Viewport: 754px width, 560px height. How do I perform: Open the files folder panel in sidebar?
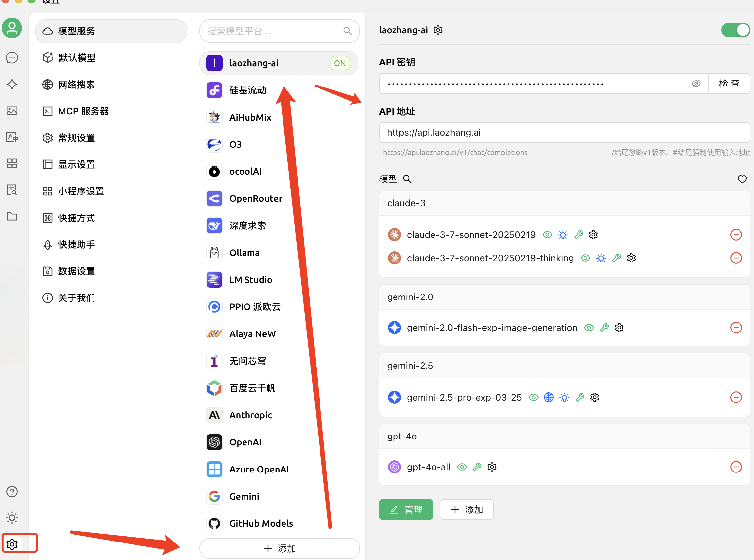click(x=12, y=216)
